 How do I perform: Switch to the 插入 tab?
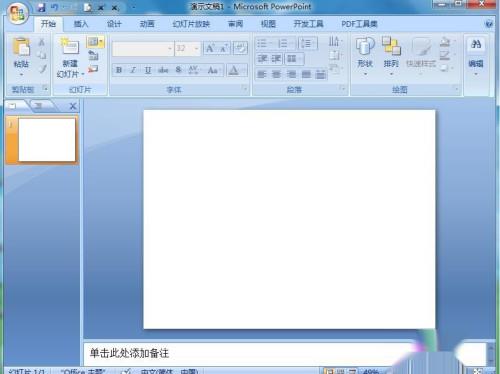81,24
